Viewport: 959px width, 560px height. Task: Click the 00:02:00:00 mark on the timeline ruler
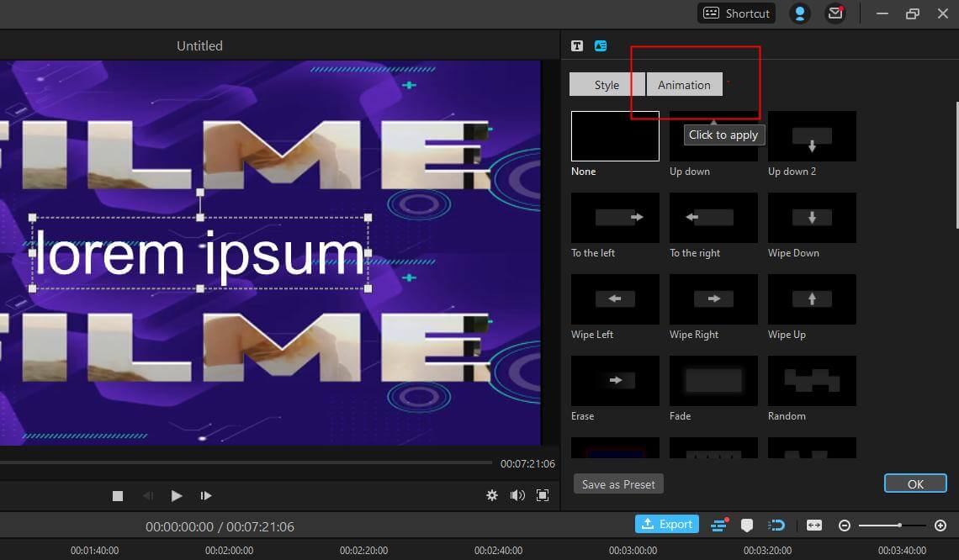[229, 550]
